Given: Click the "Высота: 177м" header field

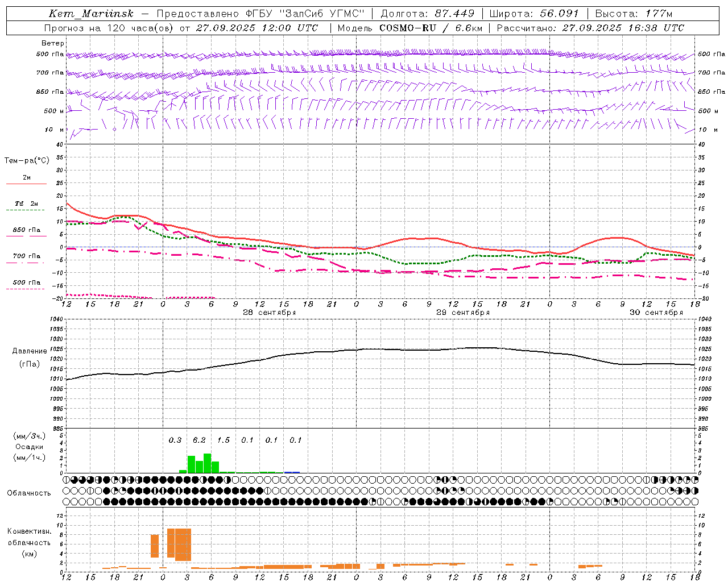Looking at the screenshot, I should pyautogui.click(x=634, y=14).
